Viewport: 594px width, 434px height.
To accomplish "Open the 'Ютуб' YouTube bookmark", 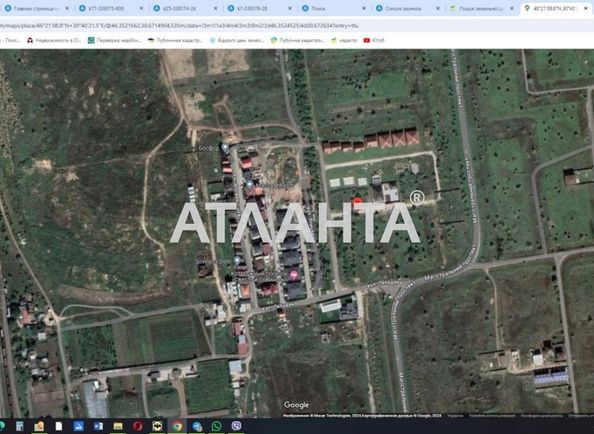I will 374,40.
